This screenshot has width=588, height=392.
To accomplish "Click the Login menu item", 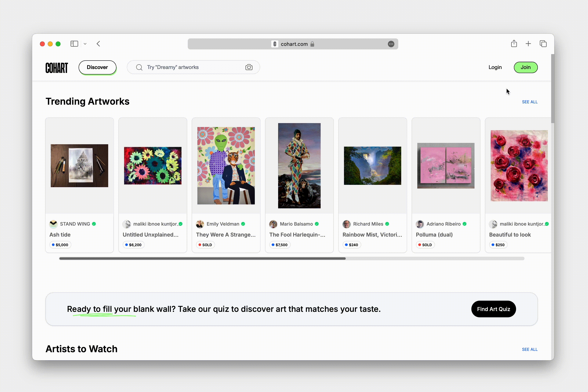I will (x=495, y=67).
